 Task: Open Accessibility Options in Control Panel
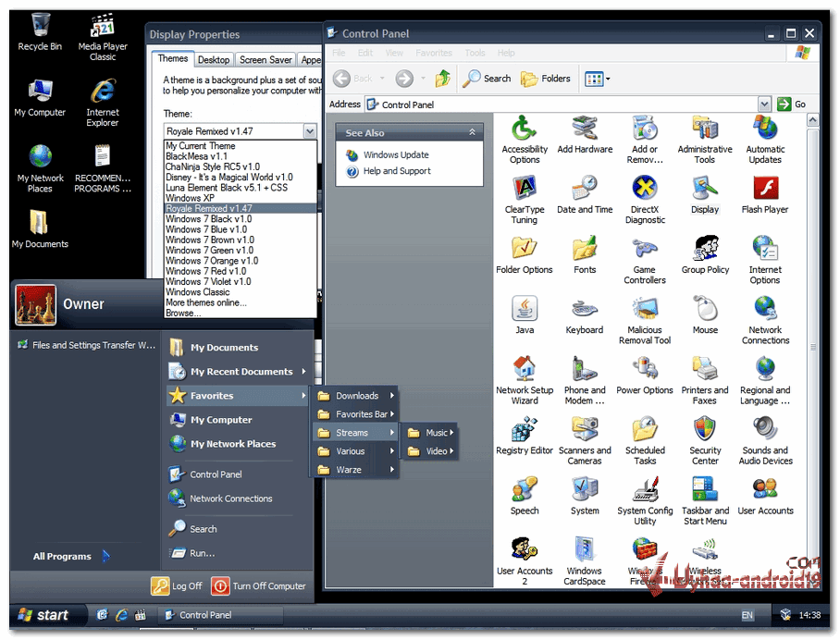pyautogui.click(x=524, y=141)
